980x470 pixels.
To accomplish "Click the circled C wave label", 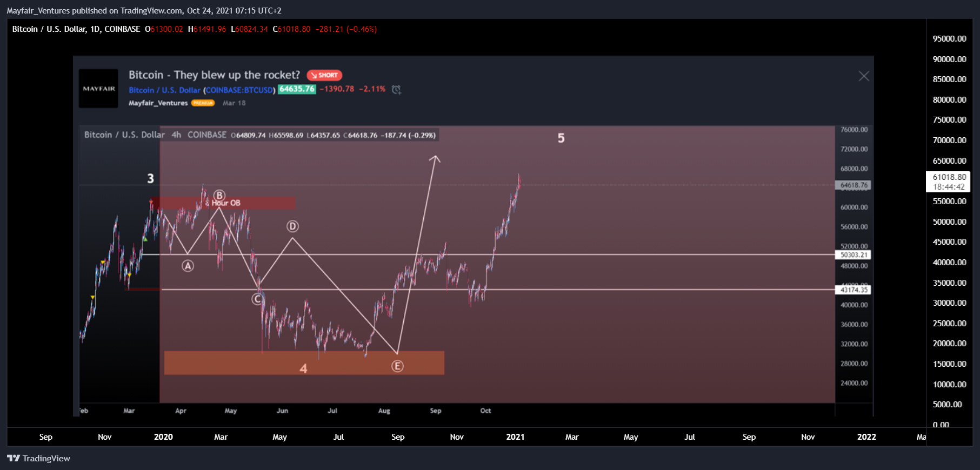I will click(x=257, y=299).
